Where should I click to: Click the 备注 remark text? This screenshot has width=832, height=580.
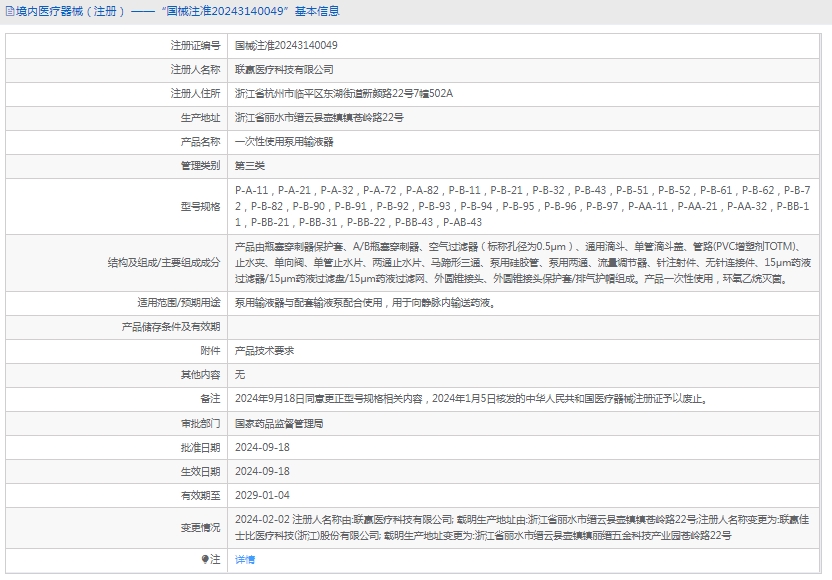tap(470, 399)
